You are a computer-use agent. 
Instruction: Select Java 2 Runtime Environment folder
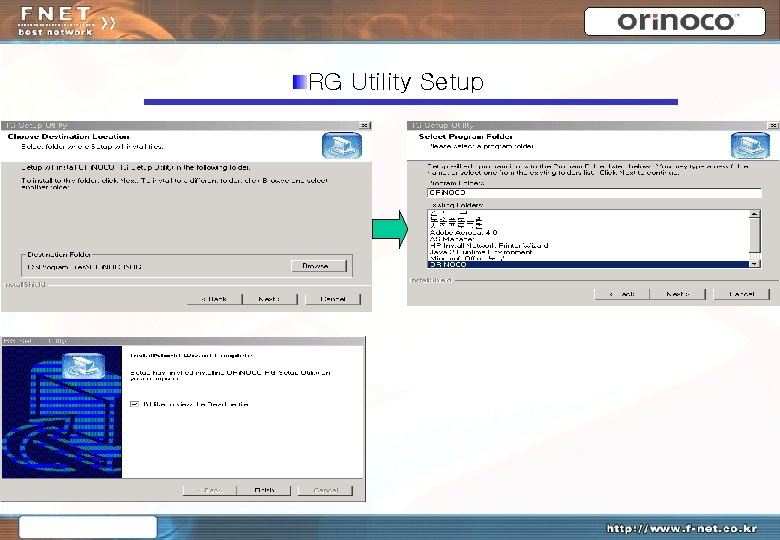[481, 252]
